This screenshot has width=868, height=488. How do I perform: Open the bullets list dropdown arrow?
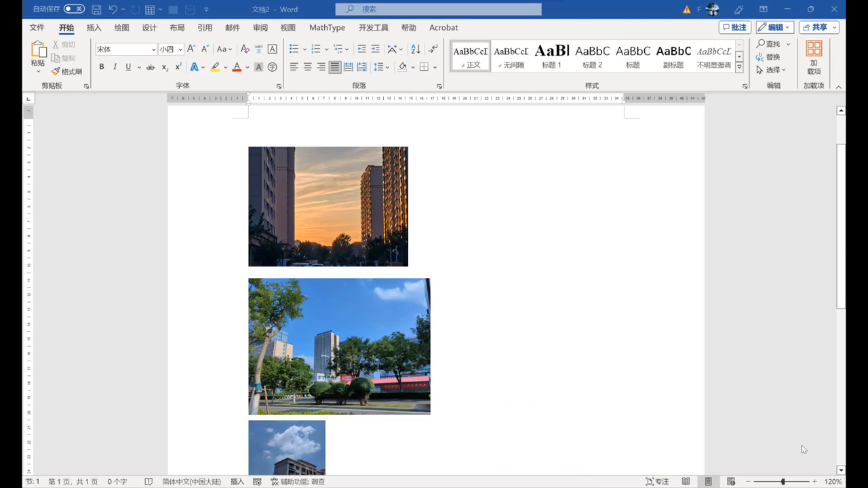click(304, 49)
